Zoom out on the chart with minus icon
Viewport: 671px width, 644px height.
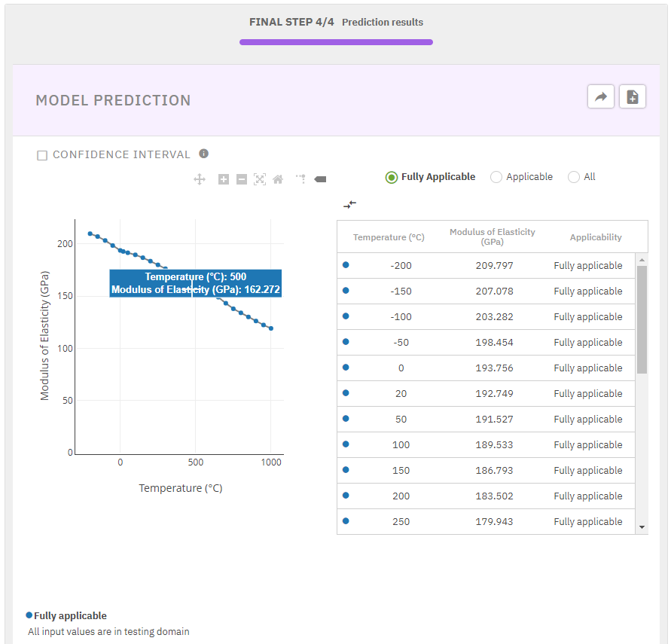242,179
